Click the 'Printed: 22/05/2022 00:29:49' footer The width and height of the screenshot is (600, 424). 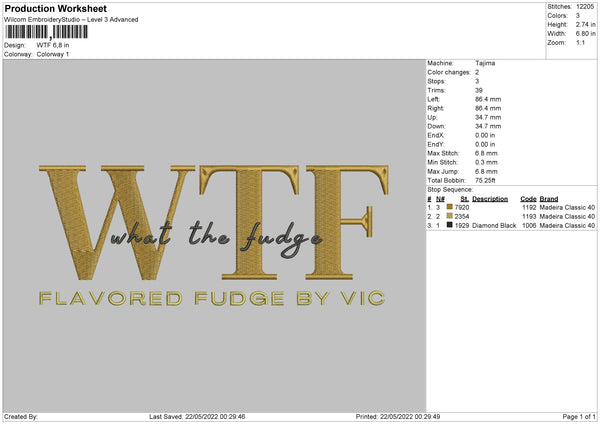pos(398,417)
